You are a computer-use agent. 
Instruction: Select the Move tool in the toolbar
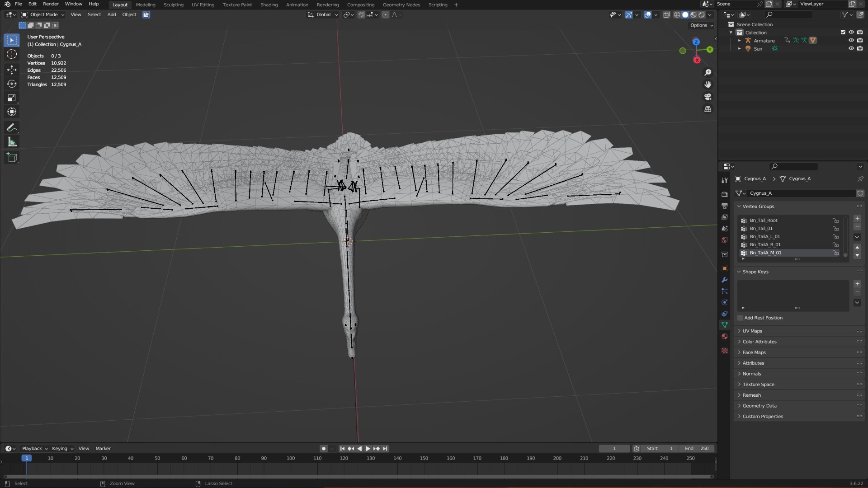[x=12, y=70]
